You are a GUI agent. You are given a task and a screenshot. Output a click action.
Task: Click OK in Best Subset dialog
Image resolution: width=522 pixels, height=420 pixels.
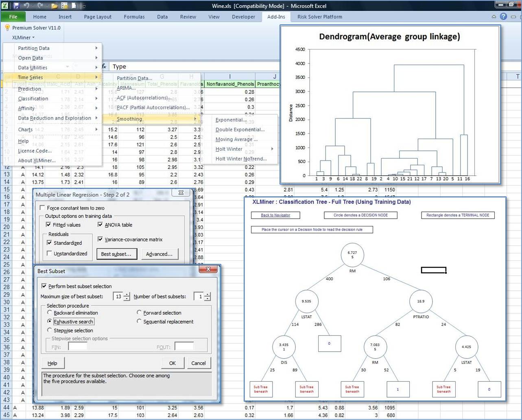click(173, 363)
